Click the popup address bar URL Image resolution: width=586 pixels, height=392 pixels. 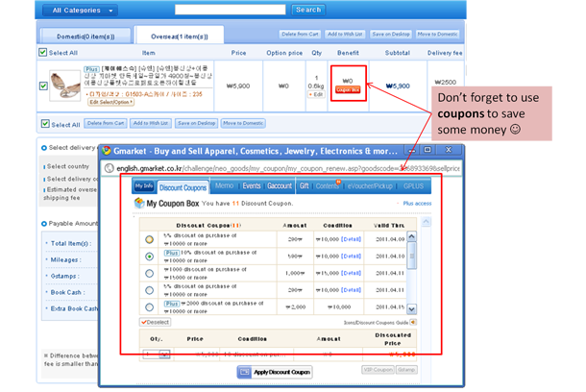pyautogui.click(x=288, y=168)
